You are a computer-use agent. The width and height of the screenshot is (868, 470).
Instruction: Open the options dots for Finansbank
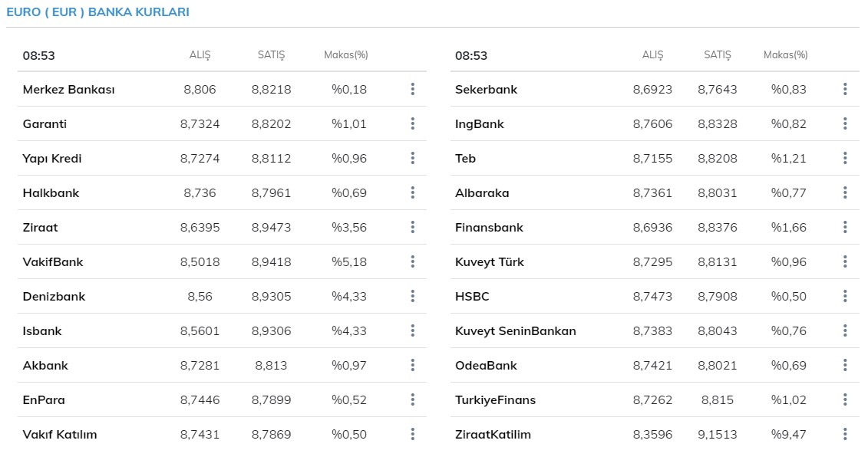point(845,227)
